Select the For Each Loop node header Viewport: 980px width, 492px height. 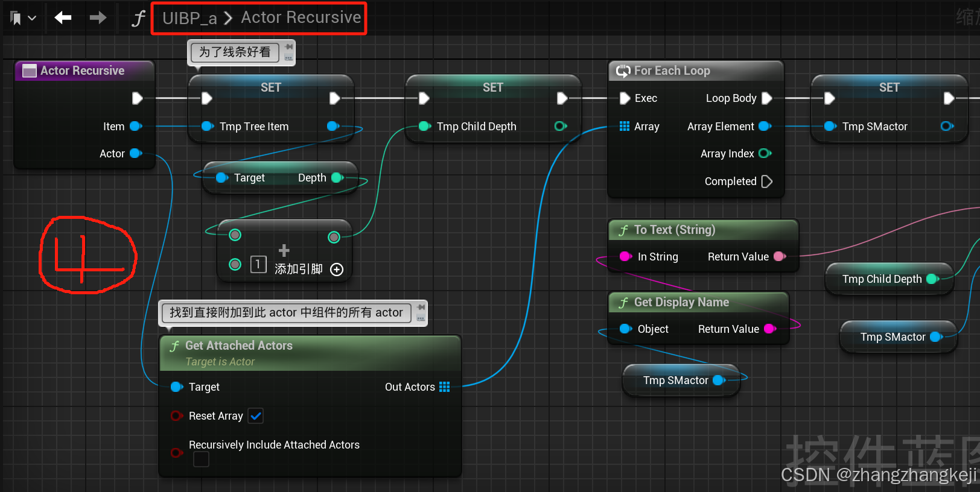696,71
